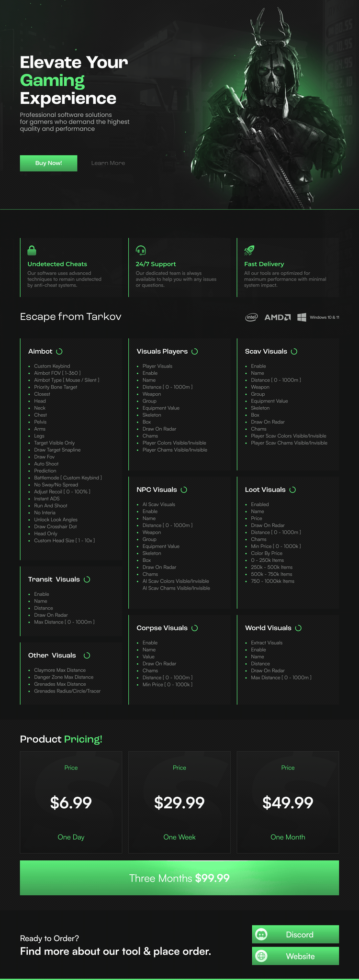Click the Windows logo icon
Image resolution: width=359 pixels, height=980 pixels.
tap(302, 317)
